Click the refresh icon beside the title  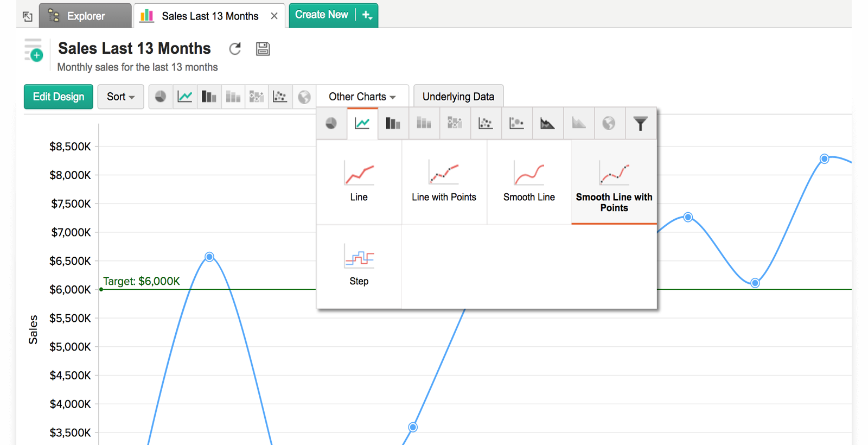(235, 49)
